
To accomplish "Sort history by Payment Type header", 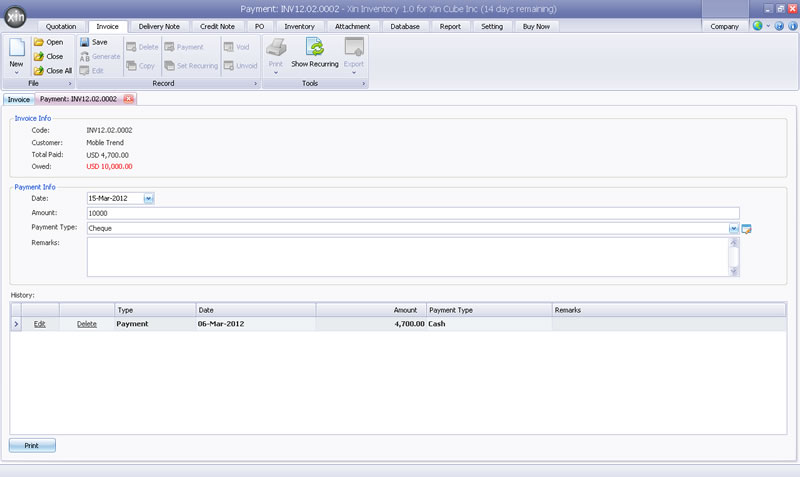I will coord(489,310).
